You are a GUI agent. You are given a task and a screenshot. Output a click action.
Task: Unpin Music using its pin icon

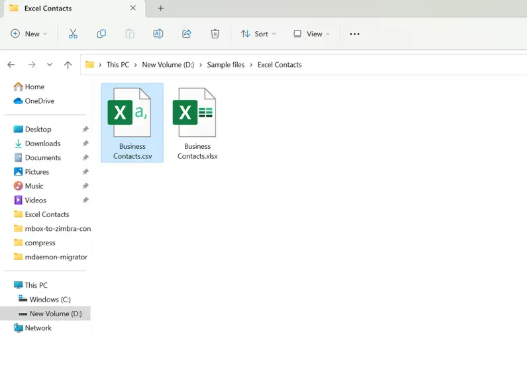(x=86, y=186)
